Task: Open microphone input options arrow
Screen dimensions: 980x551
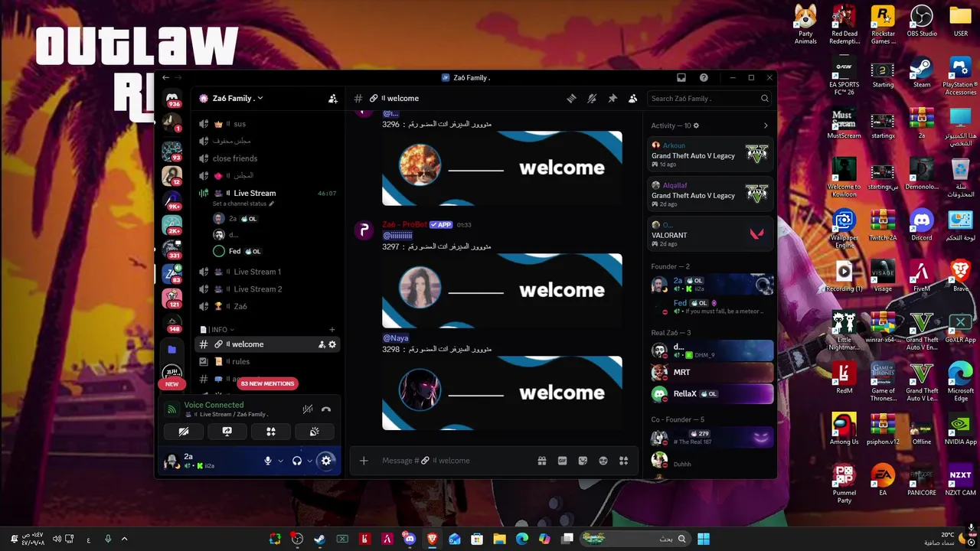Action: point(280,461)
